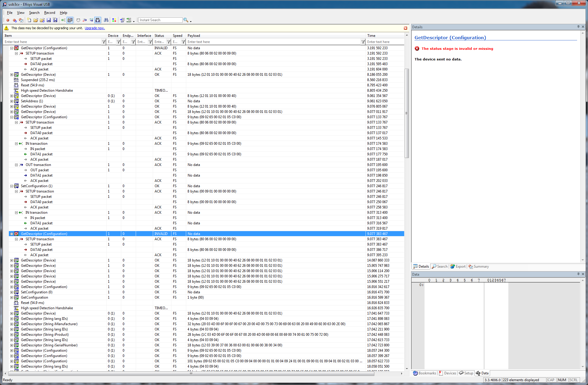Switch to the Summary tab in Details pane
This screenshot has width=588, height=385.
[479, 266]
